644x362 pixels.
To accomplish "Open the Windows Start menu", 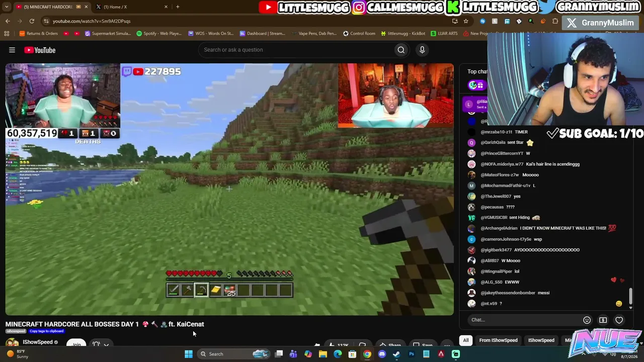I will [189, 354].
